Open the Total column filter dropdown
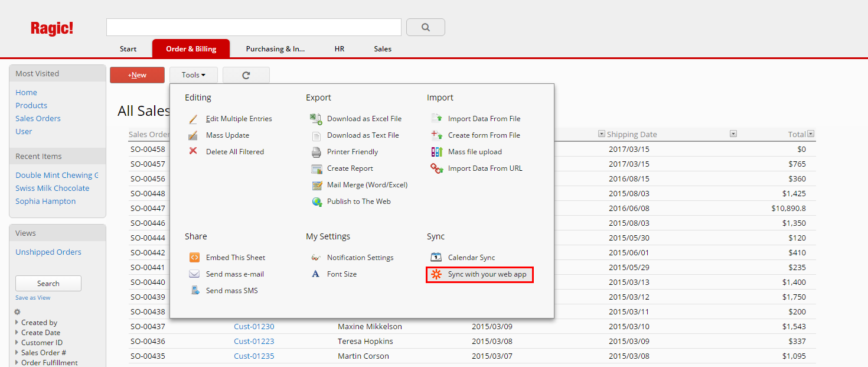The image size is (868, 367). [811, 134]
